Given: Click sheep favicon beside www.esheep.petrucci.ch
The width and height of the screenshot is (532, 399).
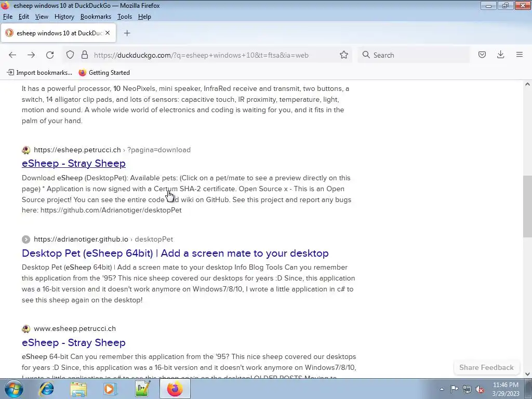Looking at the screenshot, I should 26,328.
